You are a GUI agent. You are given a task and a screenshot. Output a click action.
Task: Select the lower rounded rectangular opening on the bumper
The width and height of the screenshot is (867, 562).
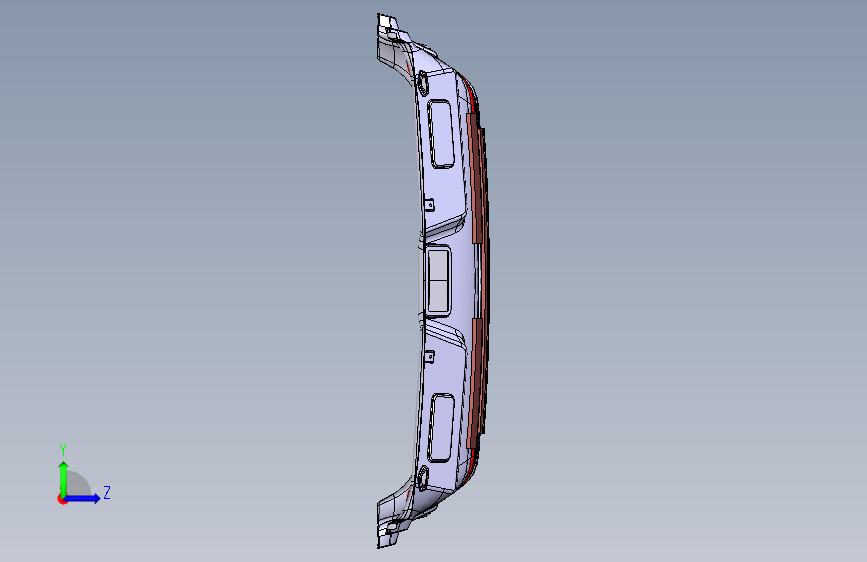coord(441,428)
